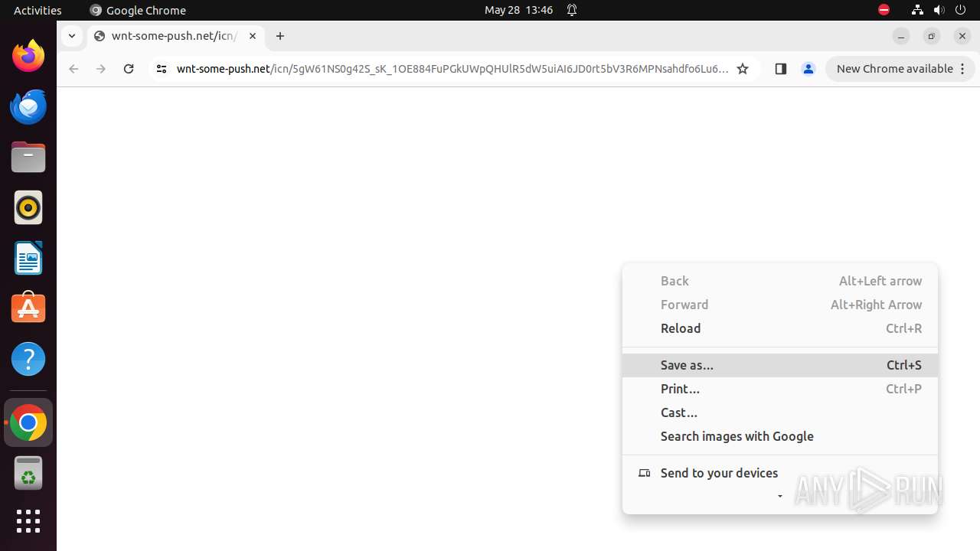Choose the disabled Back menu entry
This screenshot has height=551, width=980.
(780, 281)
